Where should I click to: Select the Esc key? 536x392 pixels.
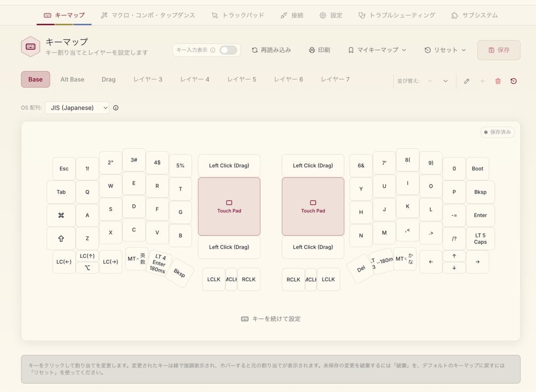click(x=64, y=169)
